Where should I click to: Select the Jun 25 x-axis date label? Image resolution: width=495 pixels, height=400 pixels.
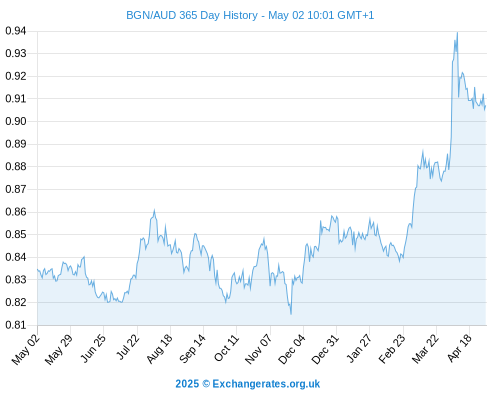click(93, 348)
